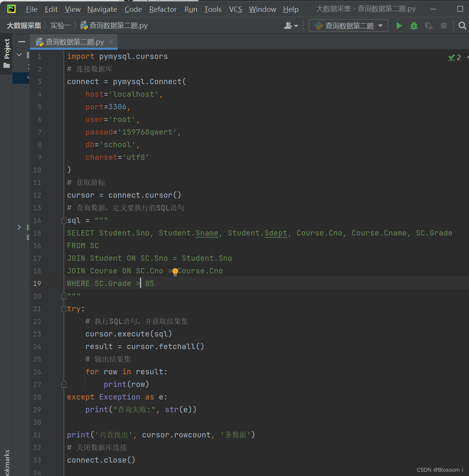Expand the collapsed project tree node chevron
Viewport: 469px width, 476px height.
coord(19,227)
